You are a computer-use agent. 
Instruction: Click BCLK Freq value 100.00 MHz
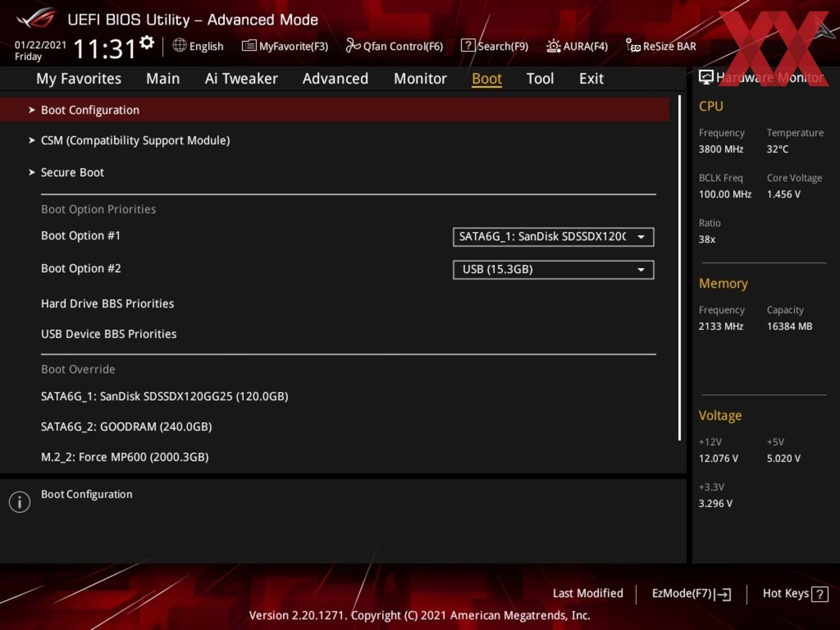coord(725,194)
